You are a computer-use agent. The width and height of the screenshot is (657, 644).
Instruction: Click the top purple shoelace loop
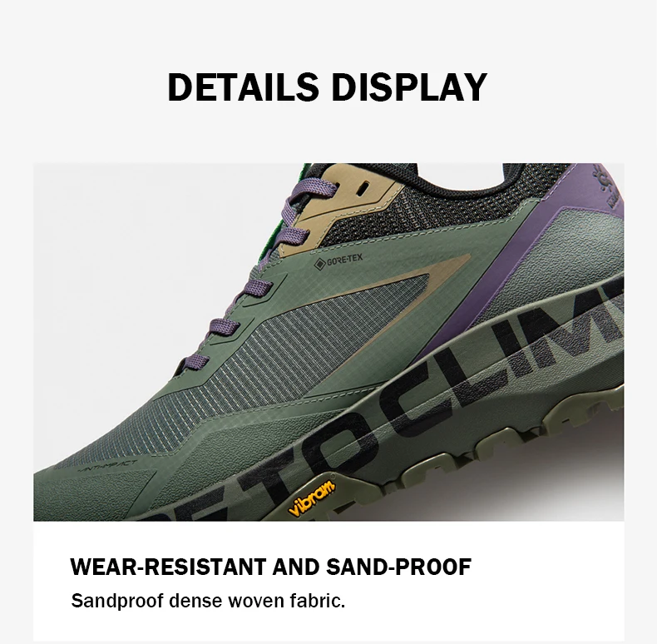click(x=312, y=192)
